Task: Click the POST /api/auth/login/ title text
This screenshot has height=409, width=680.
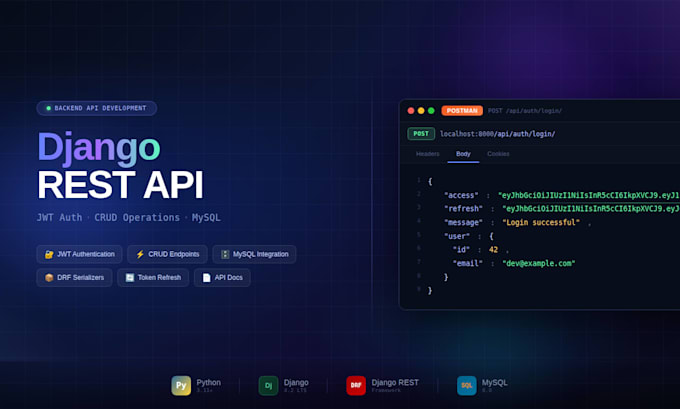Action: (x=525, y=111)
